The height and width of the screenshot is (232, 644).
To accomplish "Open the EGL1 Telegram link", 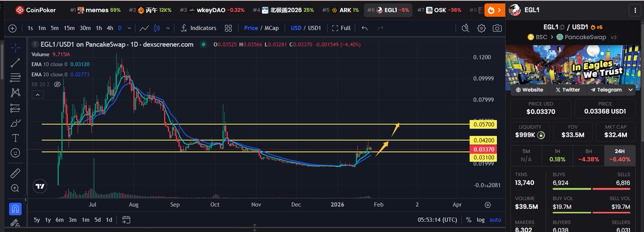I will [607, 90].
